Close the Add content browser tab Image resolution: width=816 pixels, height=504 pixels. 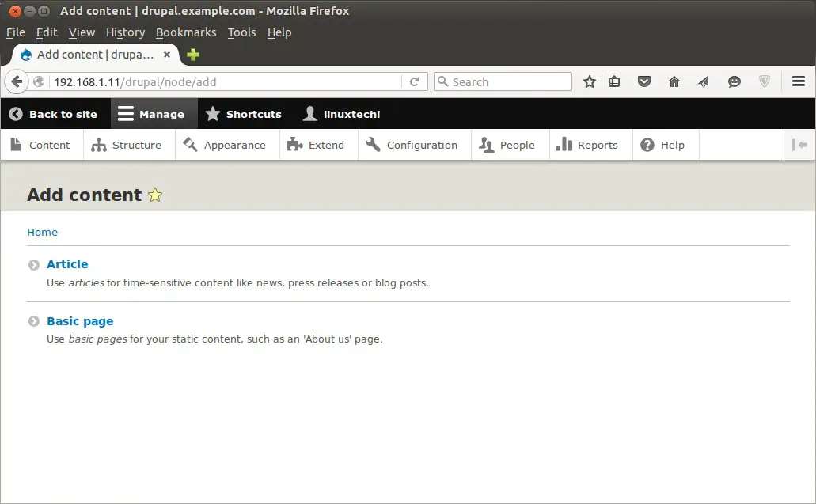[x=166, y=55]
